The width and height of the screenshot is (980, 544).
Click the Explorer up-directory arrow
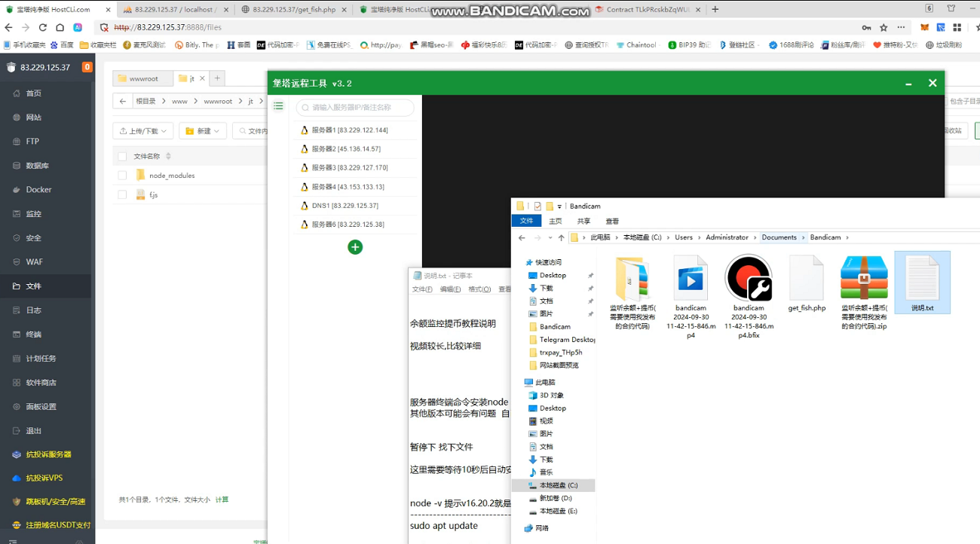tap(561, 237)
